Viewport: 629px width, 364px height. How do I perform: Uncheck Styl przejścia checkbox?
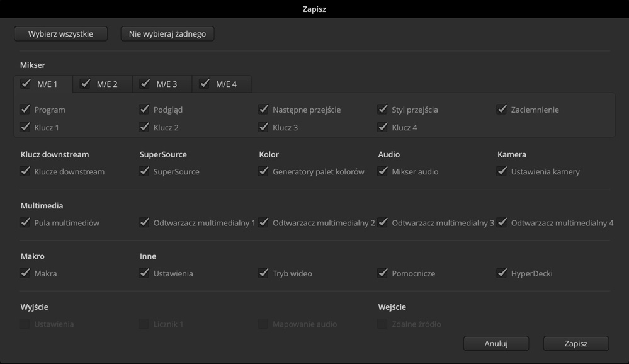tap(382, 110)
